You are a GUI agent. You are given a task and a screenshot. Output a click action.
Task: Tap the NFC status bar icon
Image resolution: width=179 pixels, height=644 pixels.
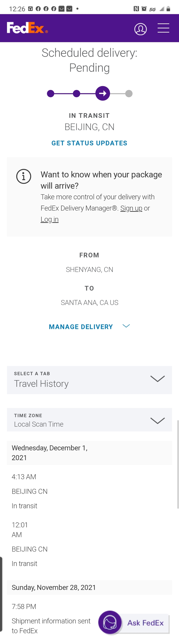[136, 9]
